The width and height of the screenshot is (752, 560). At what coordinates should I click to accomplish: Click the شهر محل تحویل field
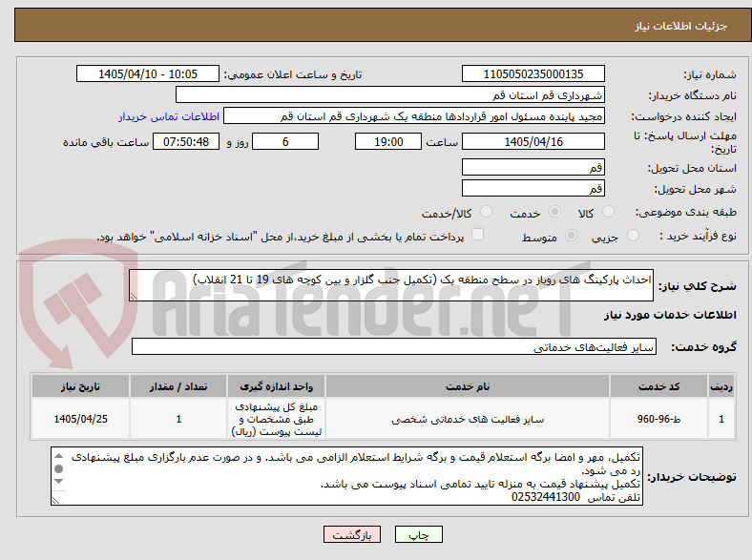pyautogui.click(x=533, y=189)
